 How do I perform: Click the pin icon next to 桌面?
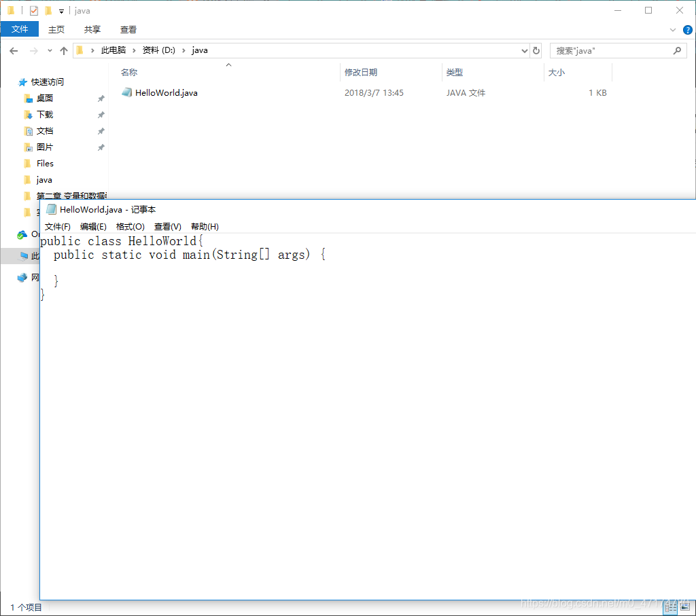[101, 98]
